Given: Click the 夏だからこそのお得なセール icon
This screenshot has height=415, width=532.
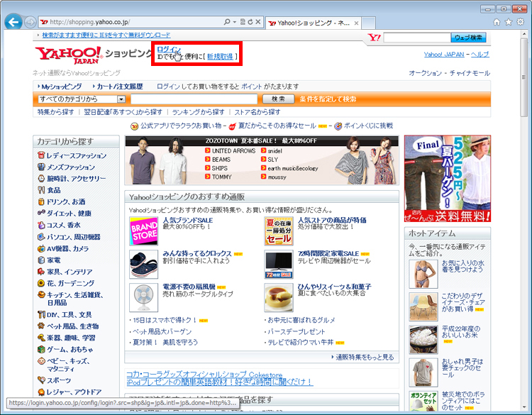Looking at the screenshot, I should (233, 126).
